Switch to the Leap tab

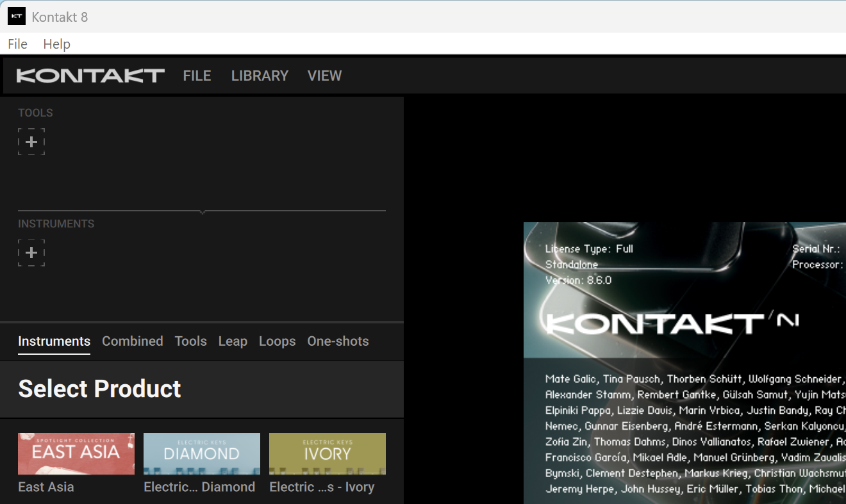click(233, 341)
